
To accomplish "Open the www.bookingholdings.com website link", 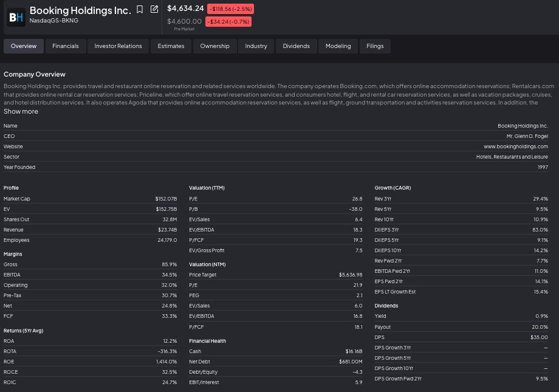I will point(516,146).
